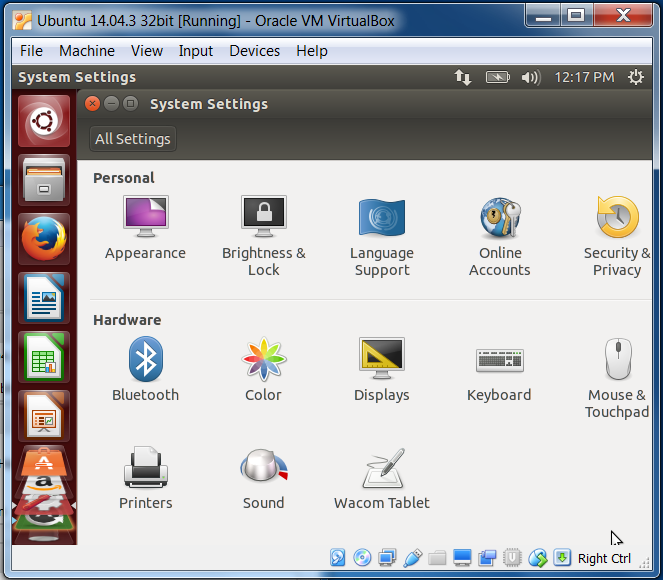Open Online Accounts settings
This screenshot has height=580, width=663.
click(x=500, y=237)
